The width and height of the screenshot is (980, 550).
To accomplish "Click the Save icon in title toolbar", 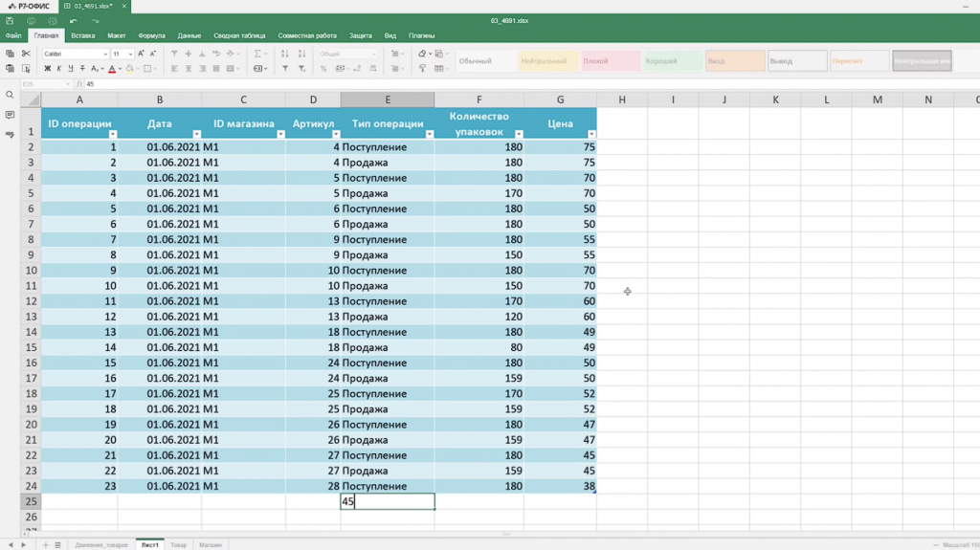I will 10,21.
